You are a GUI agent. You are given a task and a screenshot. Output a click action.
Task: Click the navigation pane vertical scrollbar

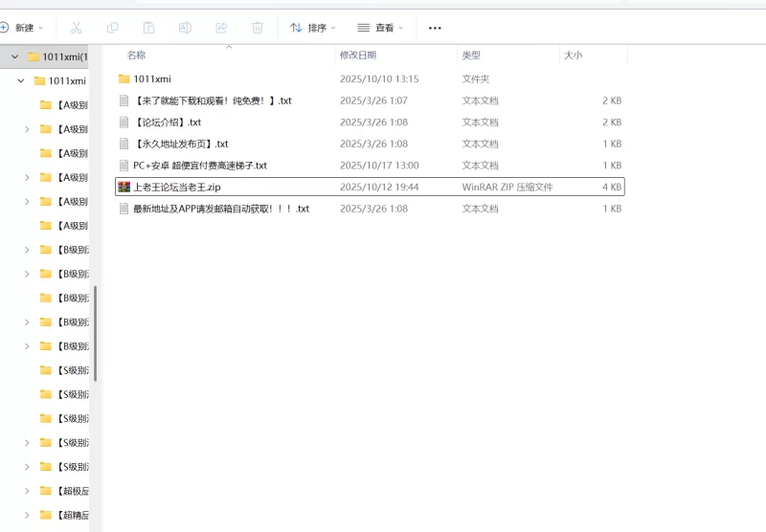[x=95, y=333]
